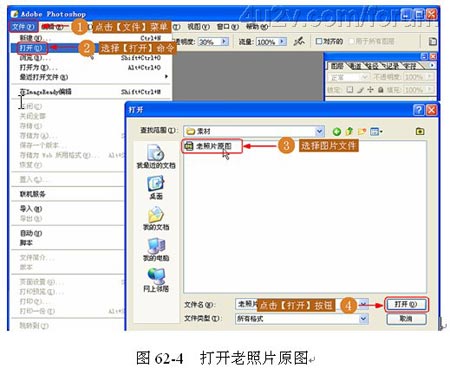The width and height of the screenshot is (450, 368).
Task: Open the 窗口 menu
Action: (228, 27)
